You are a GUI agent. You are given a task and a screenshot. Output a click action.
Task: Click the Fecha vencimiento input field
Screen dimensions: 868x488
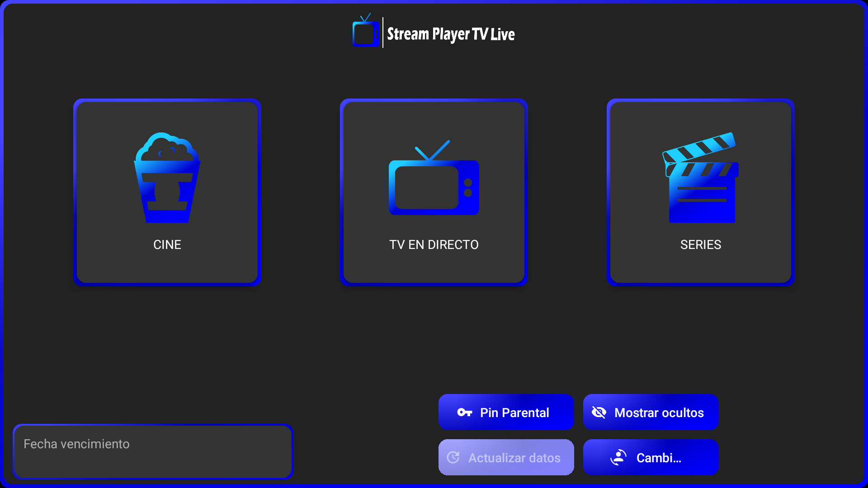coord(153,452)
